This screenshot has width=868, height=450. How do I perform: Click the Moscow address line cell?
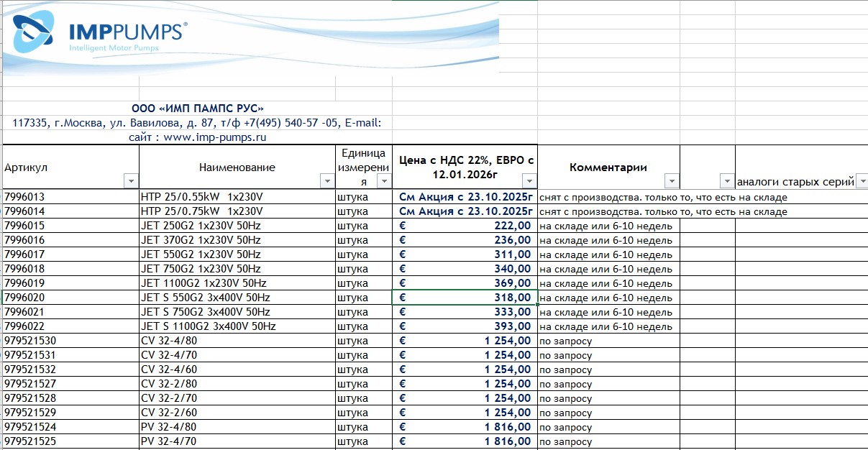(197, 122)
